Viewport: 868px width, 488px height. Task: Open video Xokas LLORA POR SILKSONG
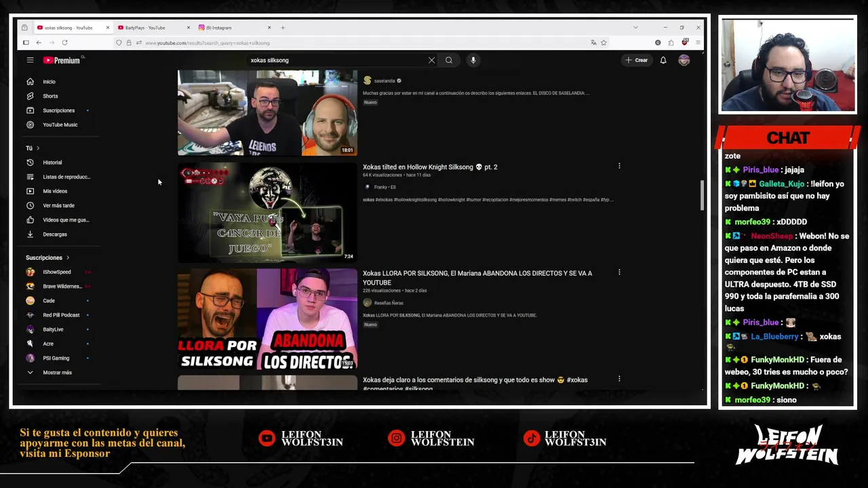pyautogui.click(x=477, y=278)
